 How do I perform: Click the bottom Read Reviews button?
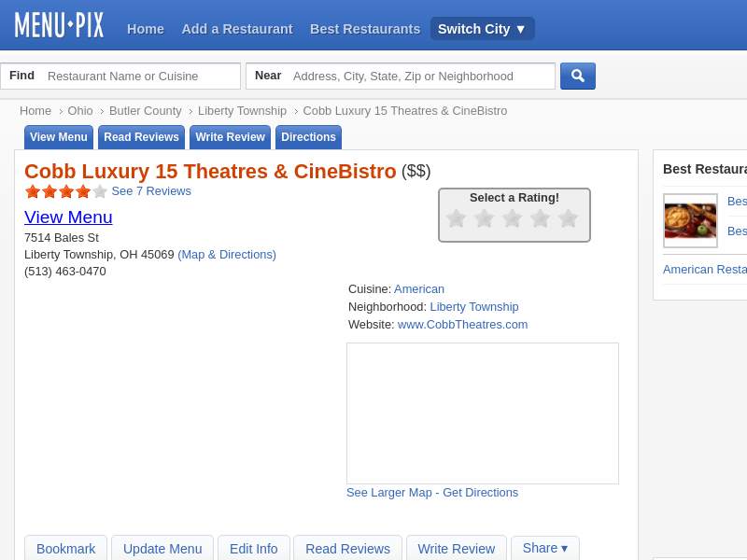[347, 548]
